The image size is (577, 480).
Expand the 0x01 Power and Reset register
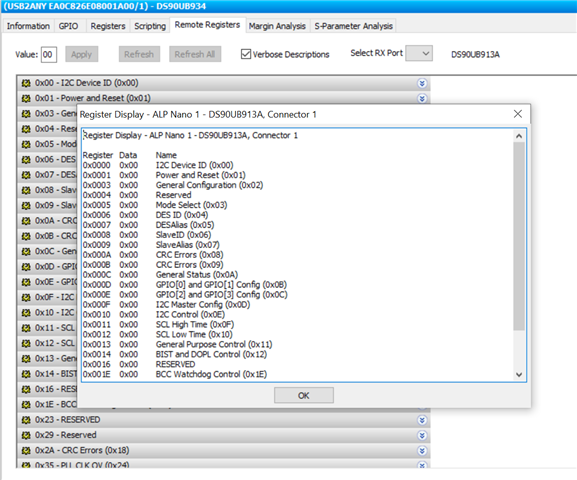(422, 98)
